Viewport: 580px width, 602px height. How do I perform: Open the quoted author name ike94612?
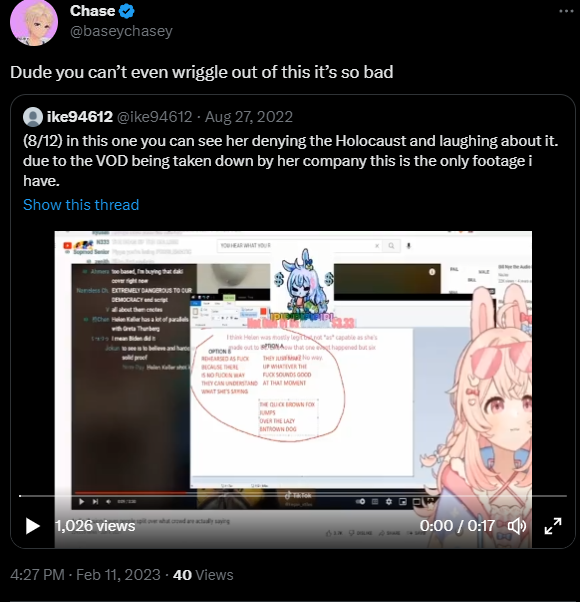[x=80, y=117]
